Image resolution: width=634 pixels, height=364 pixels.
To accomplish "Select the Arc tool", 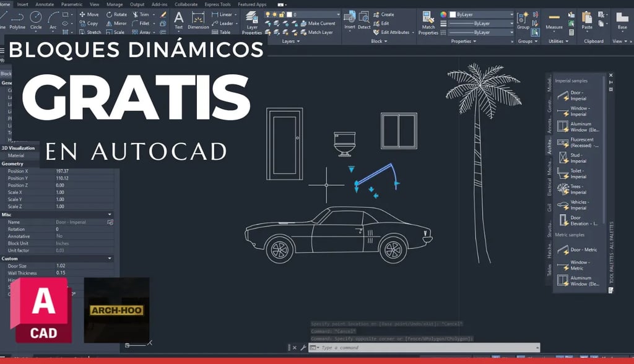I will [53, 20].
